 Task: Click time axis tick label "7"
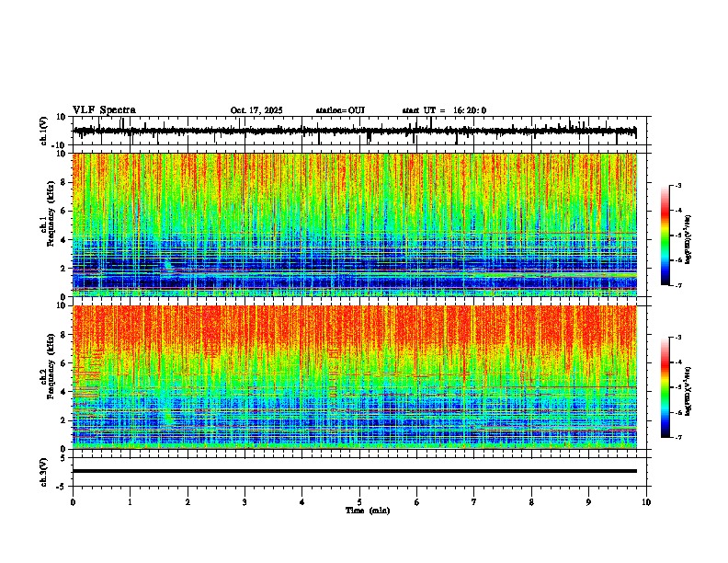coord(474,502)
